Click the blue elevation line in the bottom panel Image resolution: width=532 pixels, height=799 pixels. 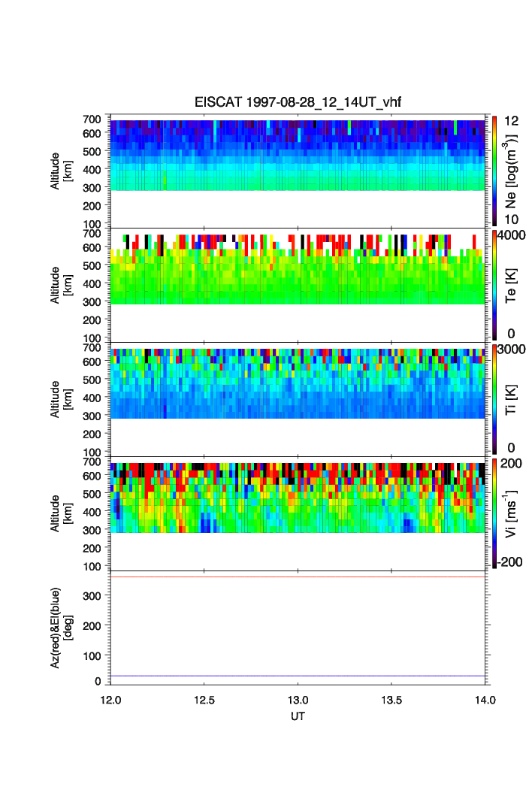tap(298, 676)
